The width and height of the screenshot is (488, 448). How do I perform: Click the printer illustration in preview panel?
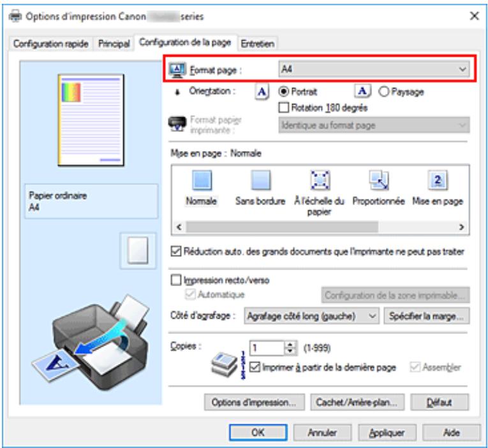[x=90, y=342]
